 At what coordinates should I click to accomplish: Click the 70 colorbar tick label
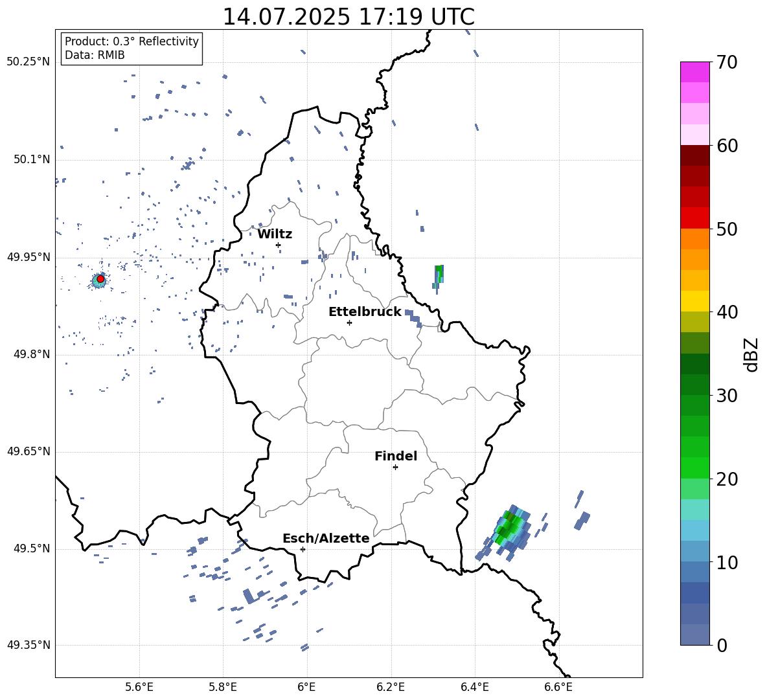[x=727, y=63]
